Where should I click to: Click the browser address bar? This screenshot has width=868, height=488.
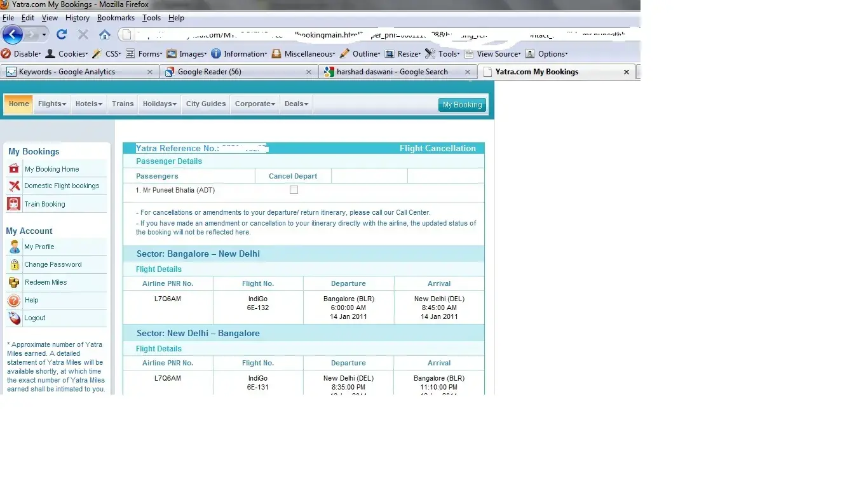point(381,34)
